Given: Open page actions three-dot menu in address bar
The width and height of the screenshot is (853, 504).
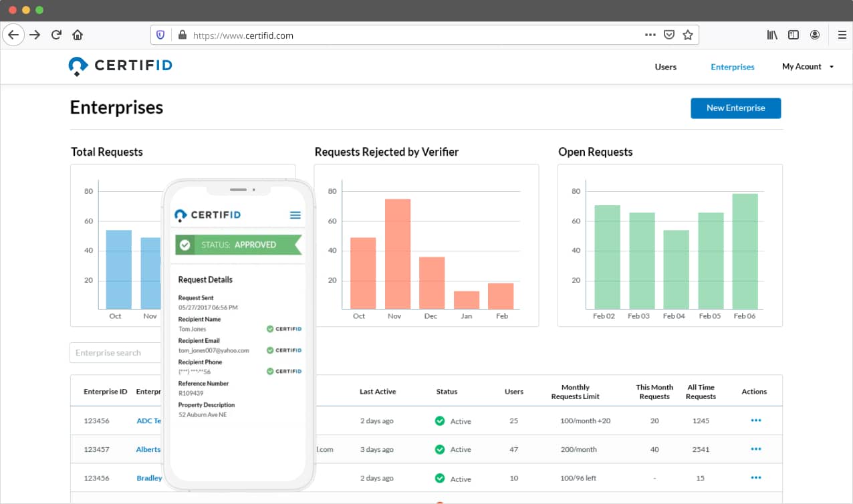Looking at the screenshot, I should tap(650, 35).
